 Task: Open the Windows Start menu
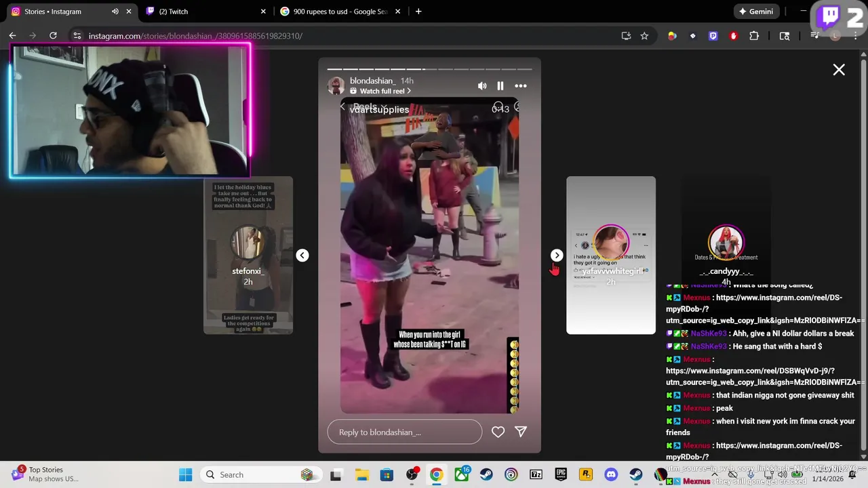[185, 475]
